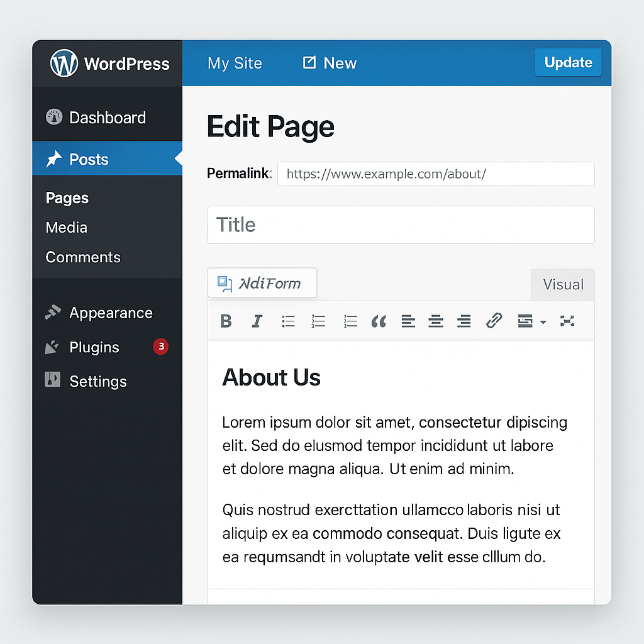Click the WordPress logo icon
Viewport: 644px width, 644px height.
[x=64, y=64]
